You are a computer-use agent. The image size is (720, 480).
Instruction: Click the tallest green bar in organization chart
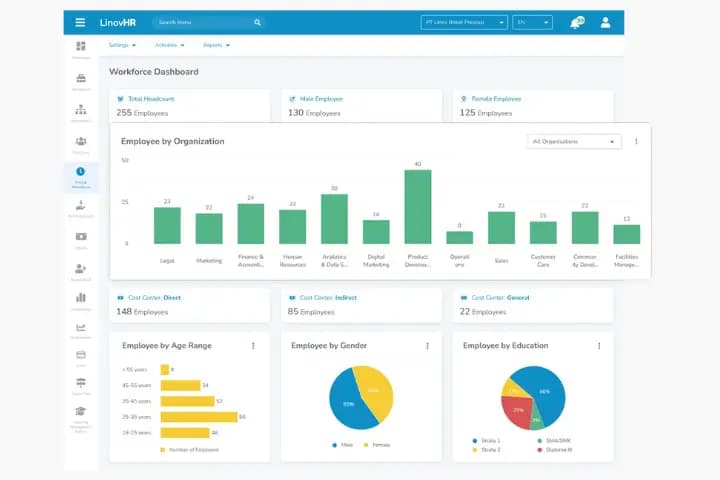(x=418, y=207)
